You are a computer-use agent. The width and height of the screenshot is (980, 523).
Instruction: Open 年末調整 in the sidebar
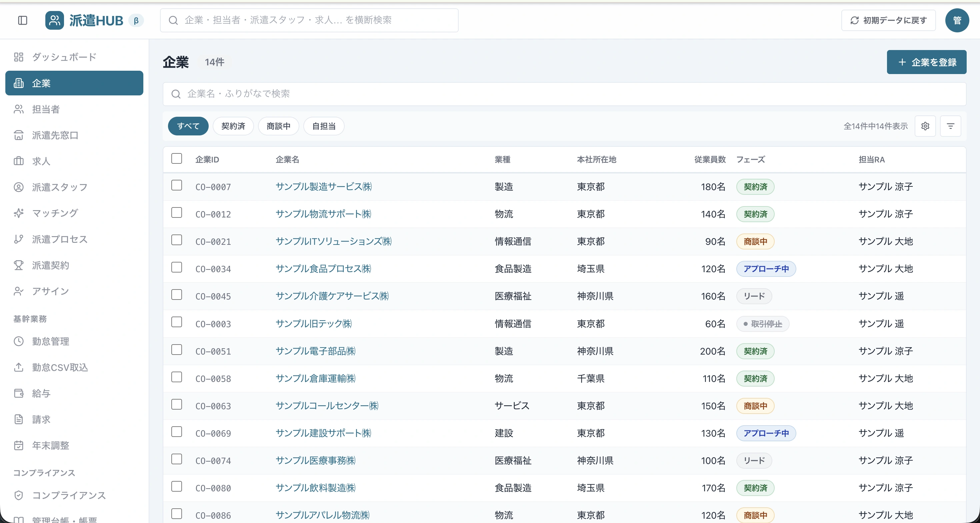coord(74,445)
